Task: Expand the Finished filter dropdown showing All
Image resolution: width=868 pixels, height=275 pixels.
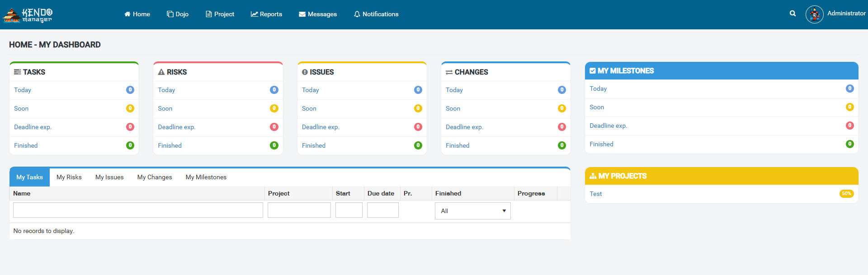Action: [473, 211]
